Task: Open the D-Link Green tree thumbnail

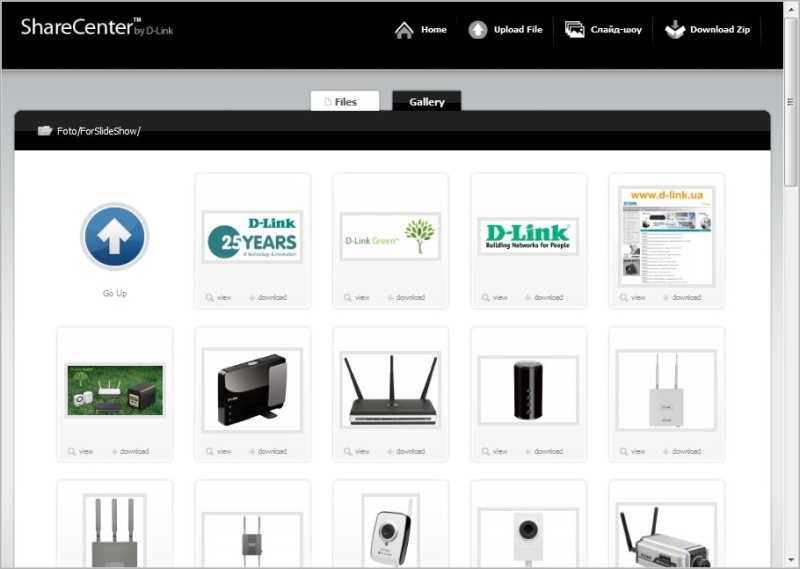Action: tap(390, 236)
